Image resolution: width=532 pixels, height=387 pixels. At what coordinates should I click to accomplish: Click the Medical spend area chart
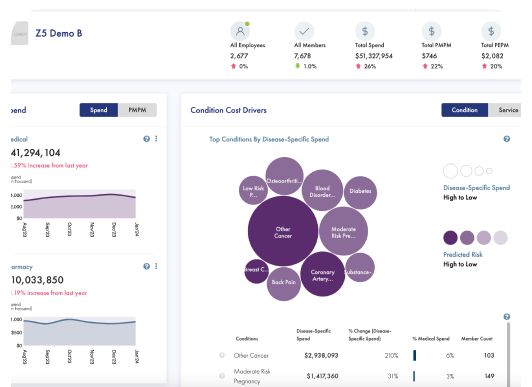(x=79, y=204)
